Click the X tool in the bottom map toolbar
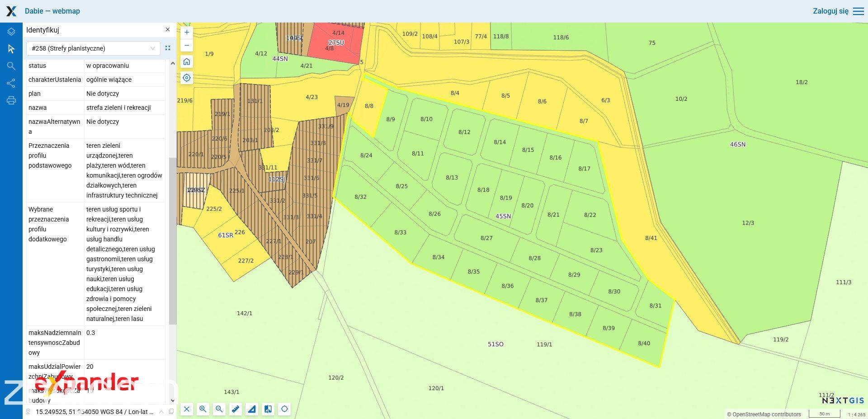868x419 pixels. 187,409
